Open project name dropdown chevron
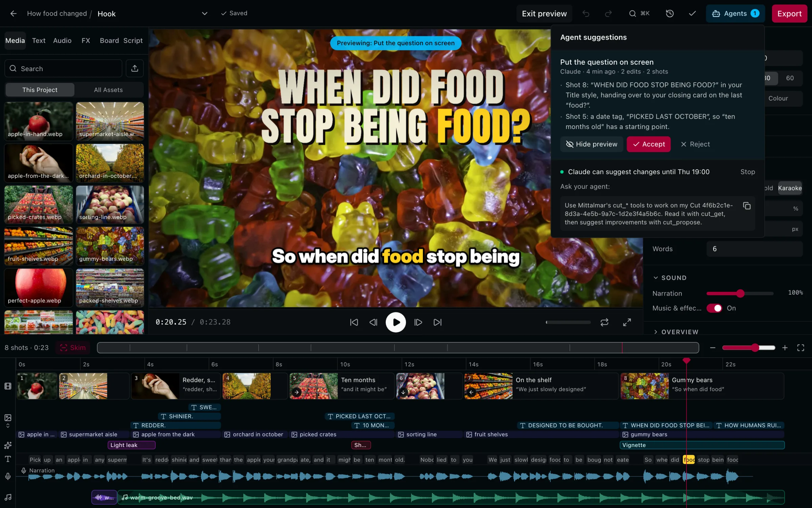Viewport: 812px width, 508px height. click(x=204, y=14)
